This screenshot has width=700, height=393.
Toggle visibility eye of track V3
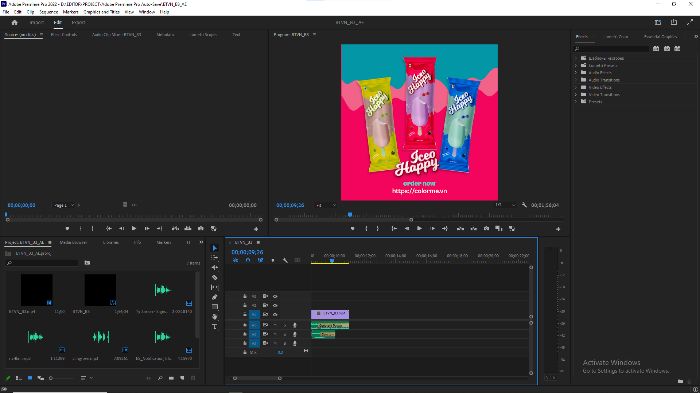click(x=275, y=296)
